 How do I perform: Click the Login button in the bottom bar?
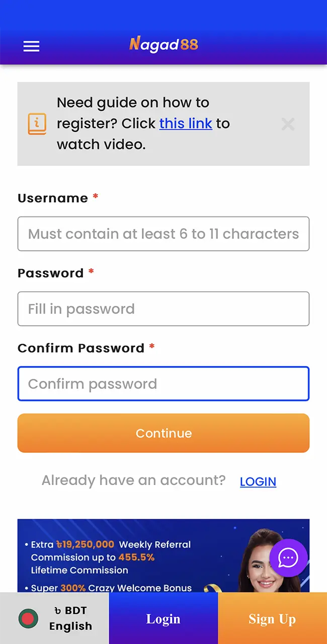(x=163, y=619)
